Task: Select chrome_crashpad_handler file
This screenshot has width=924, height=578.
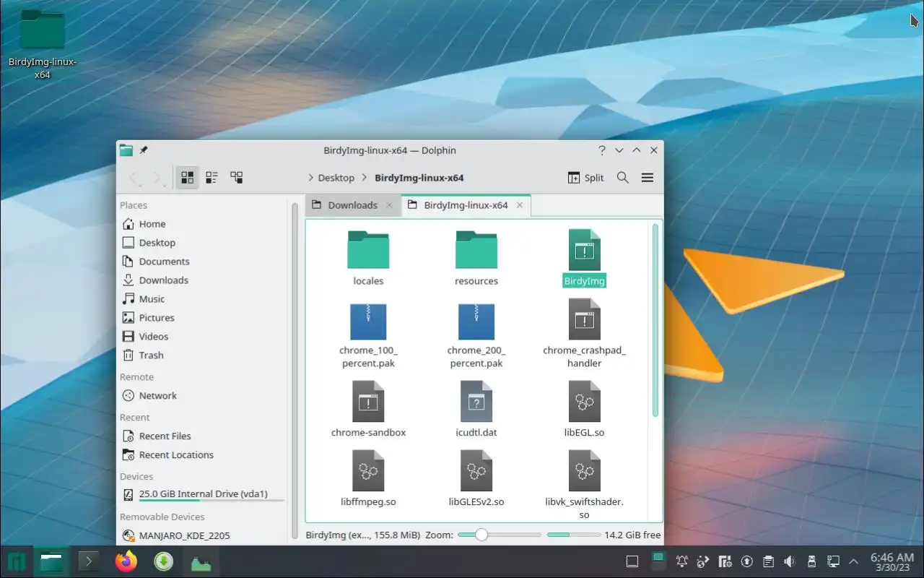Action: [x=585, y=335]
